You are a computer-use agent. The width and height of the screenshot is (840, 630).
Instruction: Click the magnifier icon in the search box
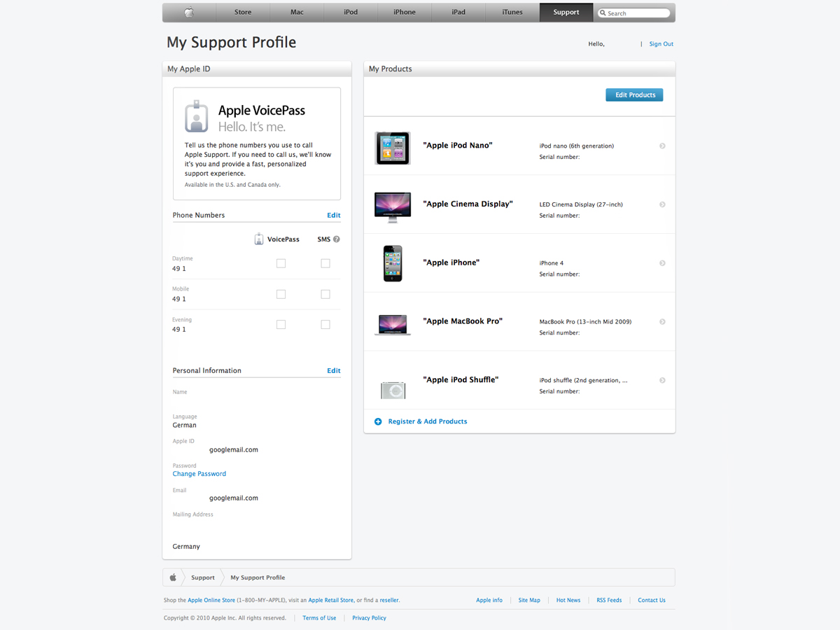tap(603, 13)
